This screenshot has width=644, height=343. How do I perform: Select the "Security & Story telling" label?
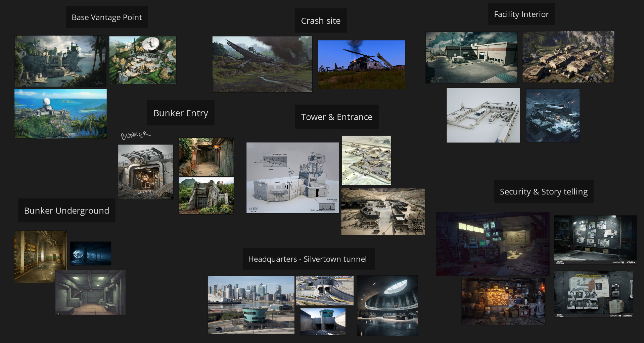(544, 191)
